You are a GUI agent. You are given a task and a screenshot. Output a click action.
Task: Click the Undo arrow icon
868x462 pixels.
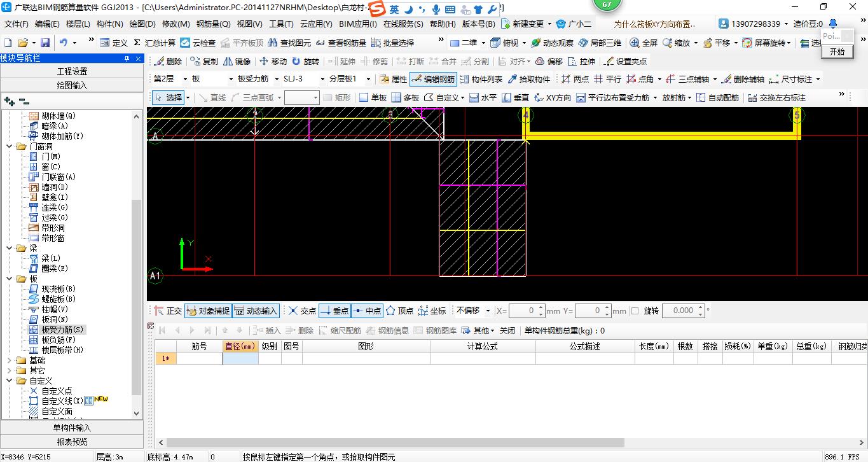[64, 43]
